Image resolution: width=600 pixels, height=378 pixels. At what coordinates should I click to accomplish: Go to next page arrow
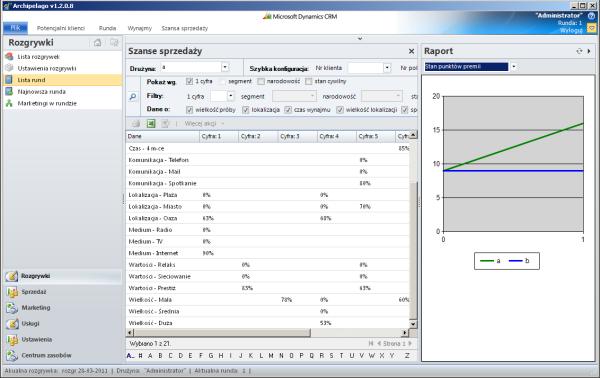tap(410, 344)
